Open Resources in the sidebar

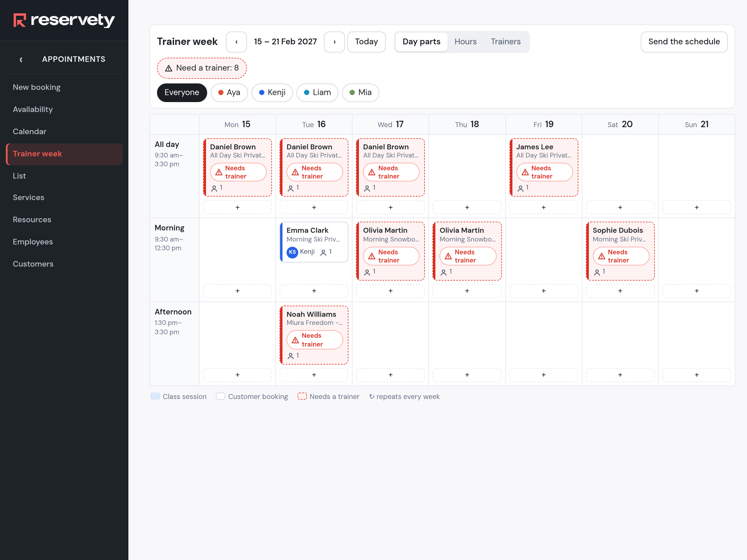64,220
